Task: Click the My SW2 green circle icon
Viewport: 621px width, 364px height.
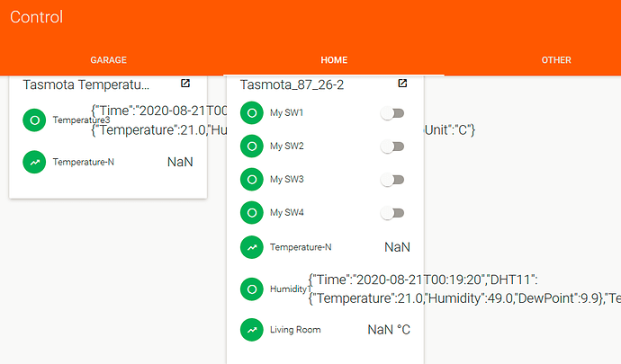Action: (252, 146)
